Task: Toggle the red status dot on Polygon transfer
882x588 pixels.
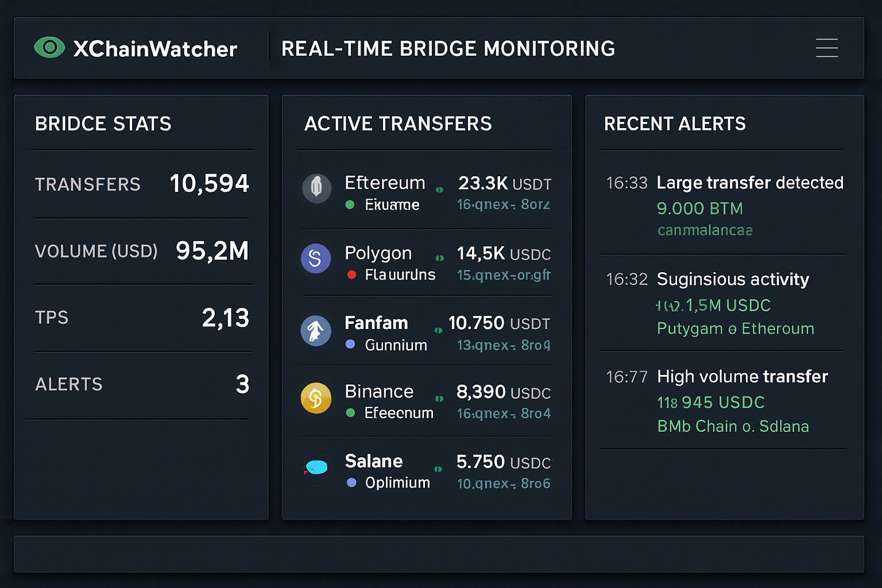Action: [x=351, y=275]
